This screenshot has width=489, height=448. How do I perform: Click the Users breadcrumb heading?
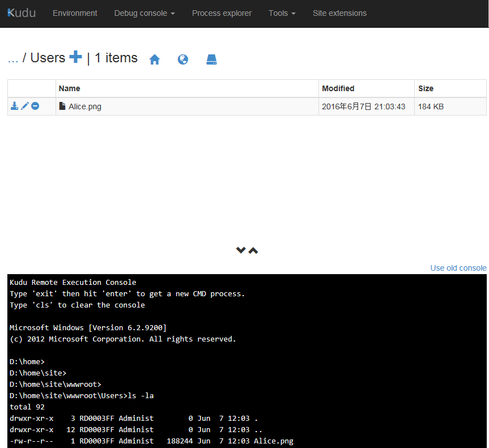(48, 58)
